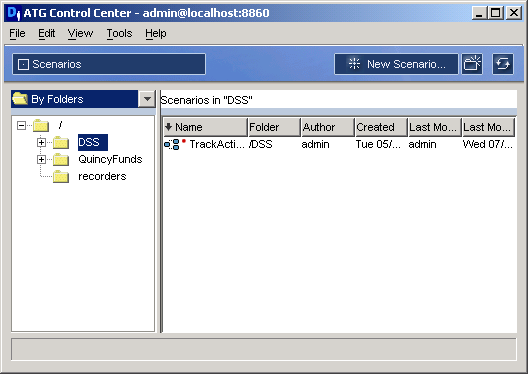Select the root slash tree label
Screen dimensions: 528x374
tap(60, 126)
